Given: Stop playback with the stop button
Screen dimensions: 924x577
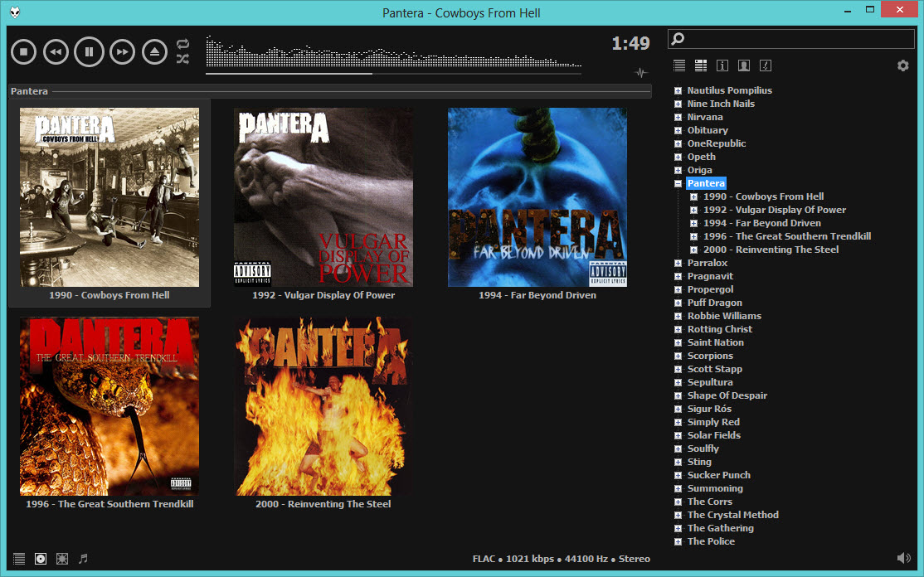Looking at the screenshot, I should coord(24,52).
